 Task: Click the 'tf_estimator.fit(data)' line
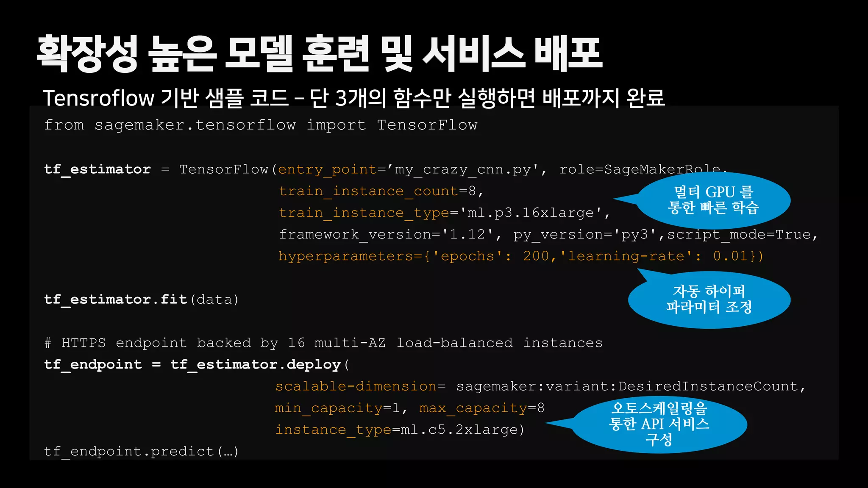142,299
